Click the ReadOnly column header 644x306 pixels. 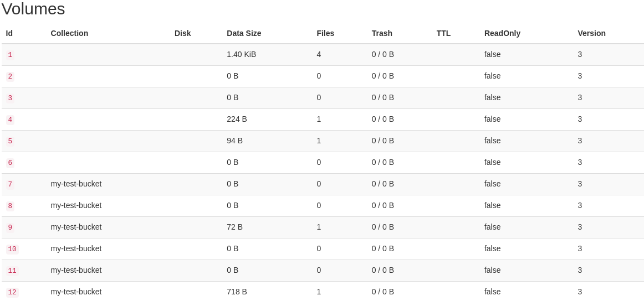pyautogui.click(x=502, y=33)
